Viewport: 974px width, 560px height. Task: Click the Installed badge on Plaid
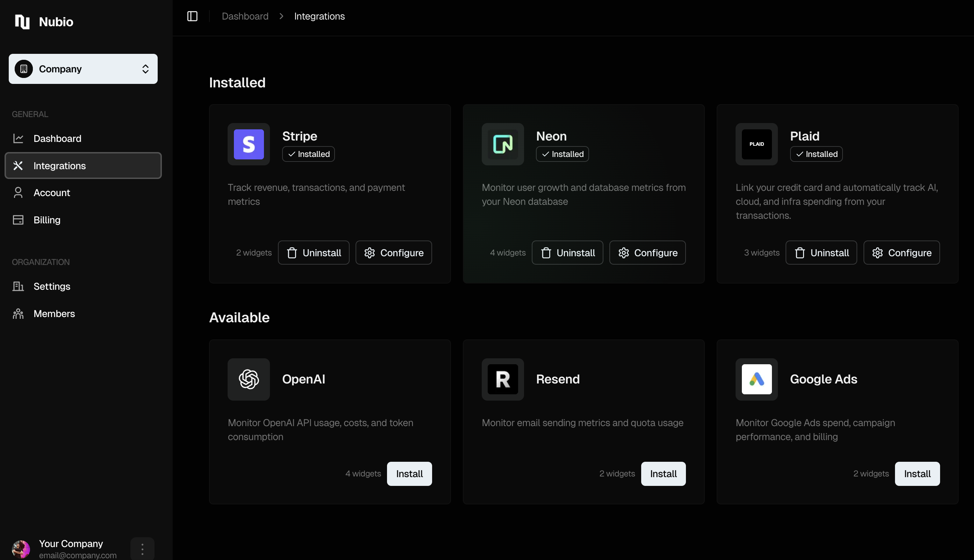tap(816, 154)
